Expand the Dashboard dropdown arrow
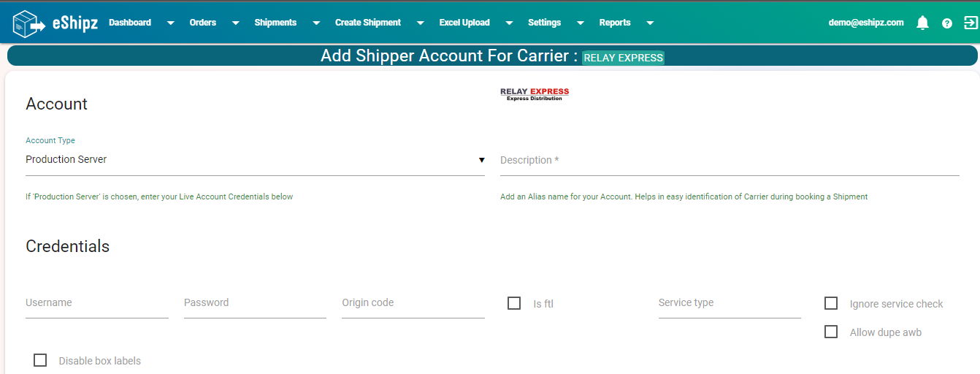980x374 pixels. tap(170, 23)
